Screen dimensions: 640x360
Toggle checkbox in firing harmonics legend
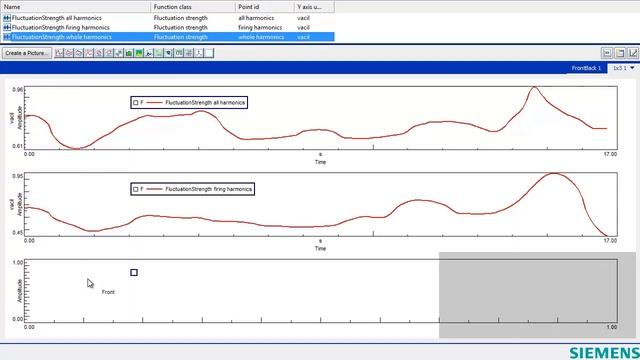click(x=136, y=189)
